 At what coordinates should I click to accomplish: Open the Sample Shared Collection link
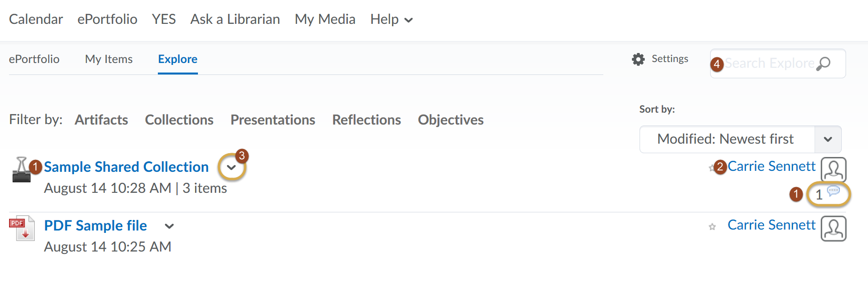pos(126,167)
